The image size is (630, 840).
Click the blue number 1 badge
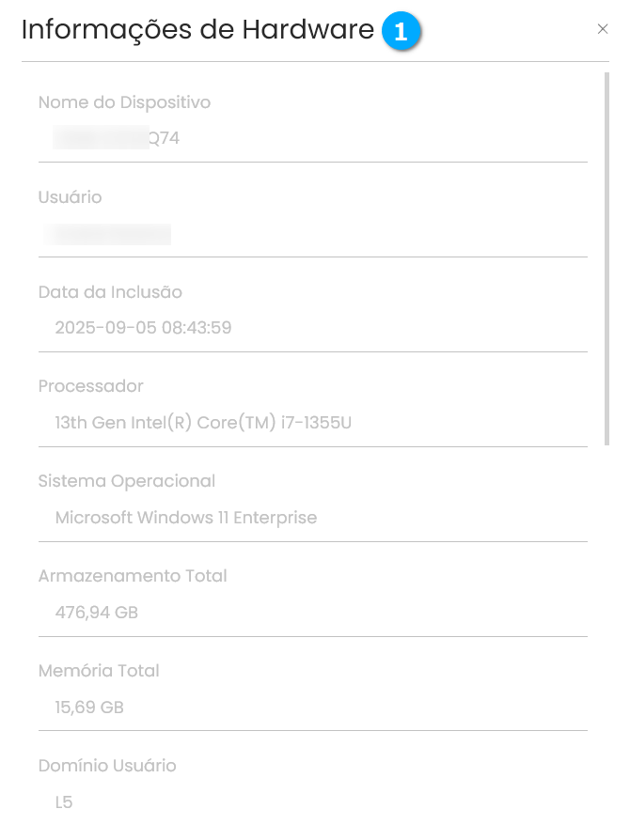tap(401, 32)
